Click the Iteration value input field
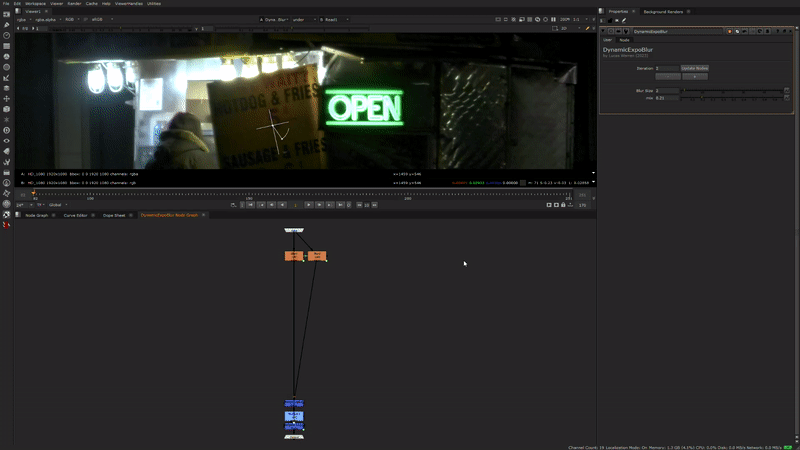 pyautogui.click(x=667, y=68)
